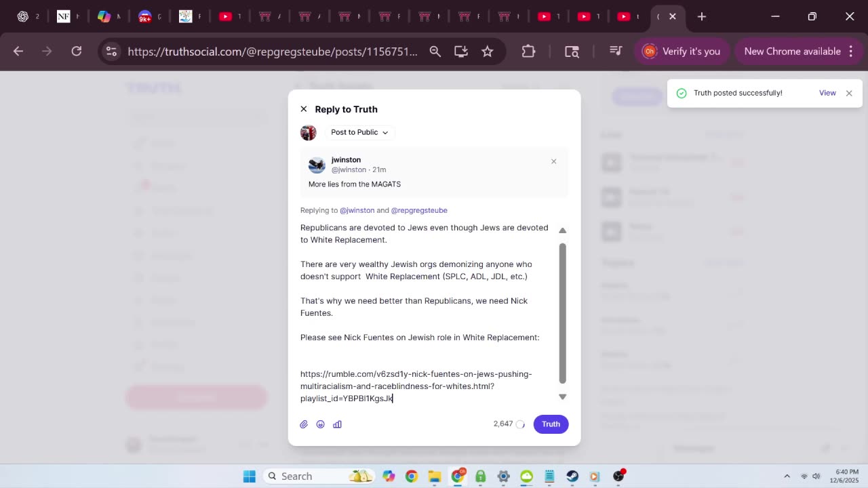
Task: Open the Windows Start menu
Action: (x=250, y=476)
